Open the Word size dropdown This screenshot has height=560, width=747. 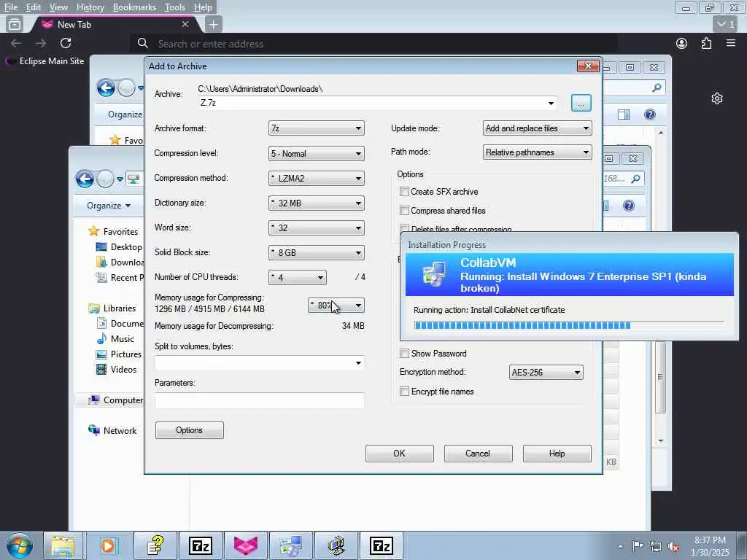(x=317, y=227)
